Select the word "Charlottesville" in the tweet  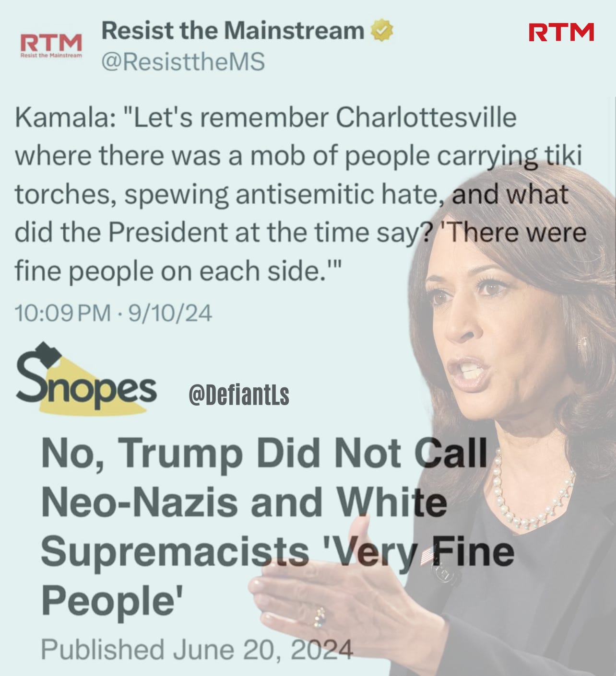click(426, 118)
